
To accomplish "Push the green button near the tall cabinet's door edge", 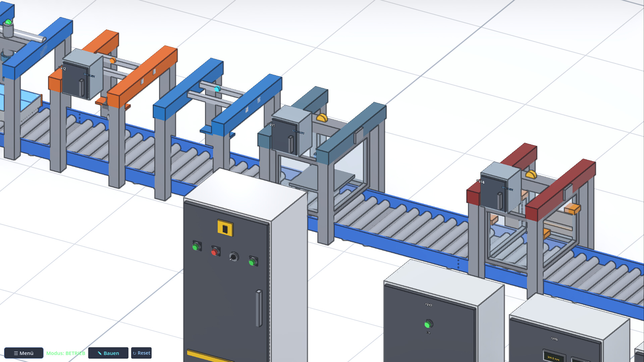I will (253, 261).
